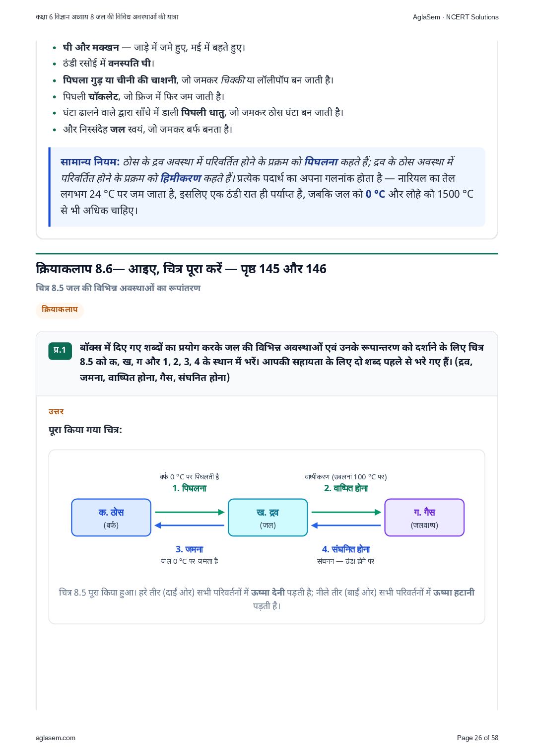Screen dimensions: 534x756
Task: Click the chapter title in the page header
Action: click(x=107, y=17)
